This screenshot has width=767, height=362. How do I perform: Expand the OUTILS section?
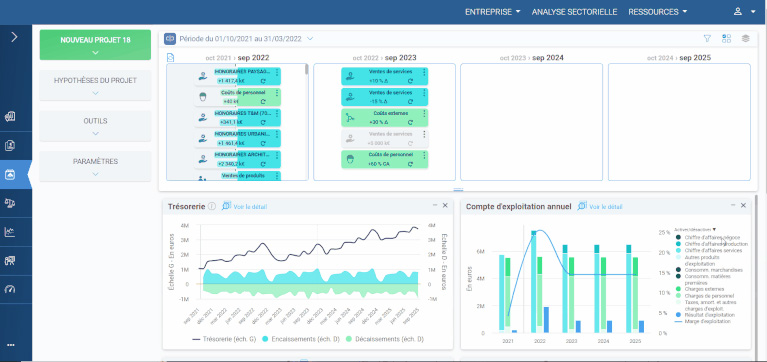pyautogui.click(x=95, y=126)
